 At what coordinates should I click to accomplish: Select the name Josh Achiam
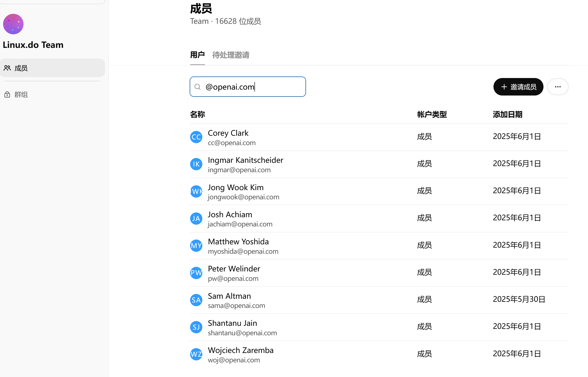click(x=230, y=214)
